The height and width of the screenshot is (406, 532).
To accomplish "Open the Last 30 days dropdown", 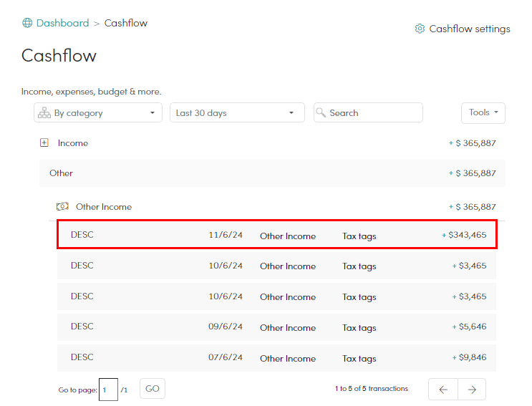I will pyautogui.click(x=237, y=112).
